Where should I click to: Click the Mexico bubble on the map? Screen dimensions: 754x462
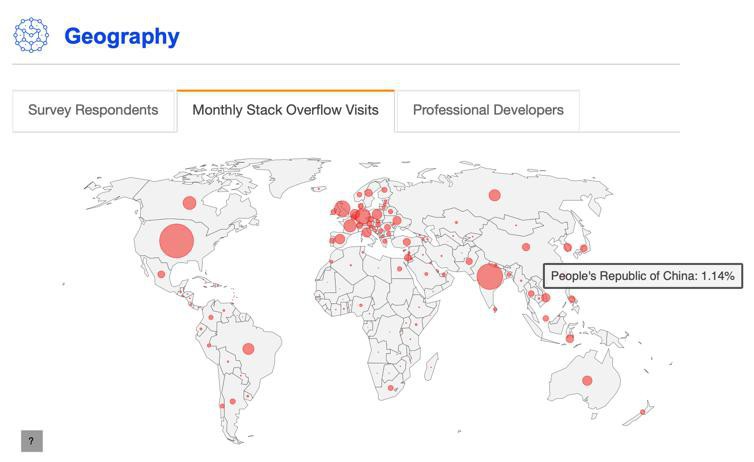(x=161, y=274)
